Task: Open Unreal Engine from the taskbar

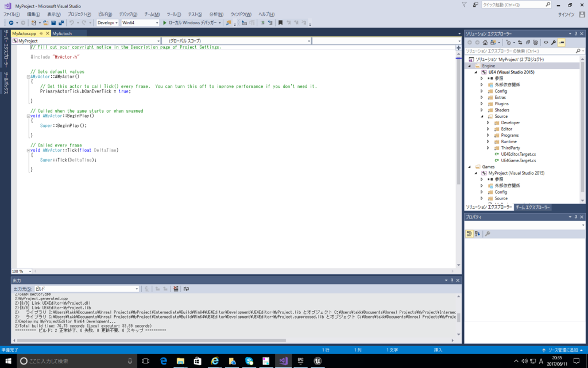Action: coord(318,361)
